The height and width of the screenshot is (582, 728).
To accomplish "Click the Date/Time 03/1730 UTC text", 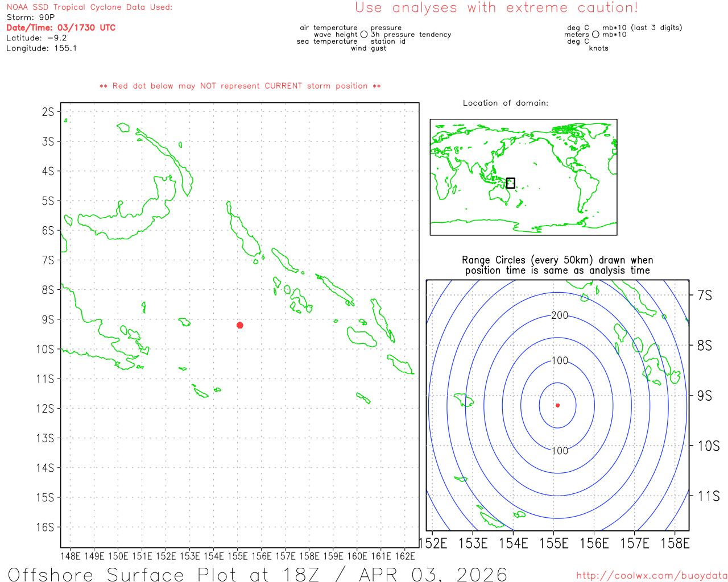I will click(61, 27).
